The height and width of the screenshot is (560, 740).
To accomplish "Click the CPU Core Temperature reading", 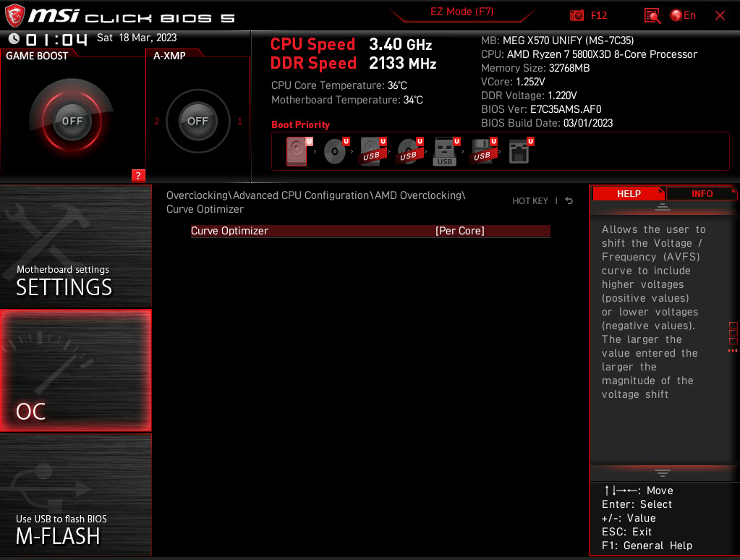I will point(339,85).
